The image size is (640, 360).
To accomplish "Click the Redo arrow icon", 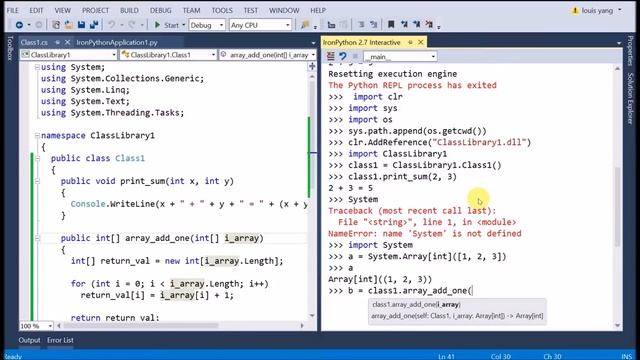I will coord(131,25).
